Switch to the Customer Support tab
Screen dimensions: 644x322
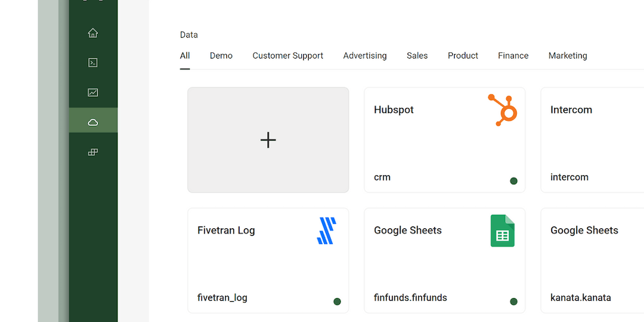click(287, 56)
